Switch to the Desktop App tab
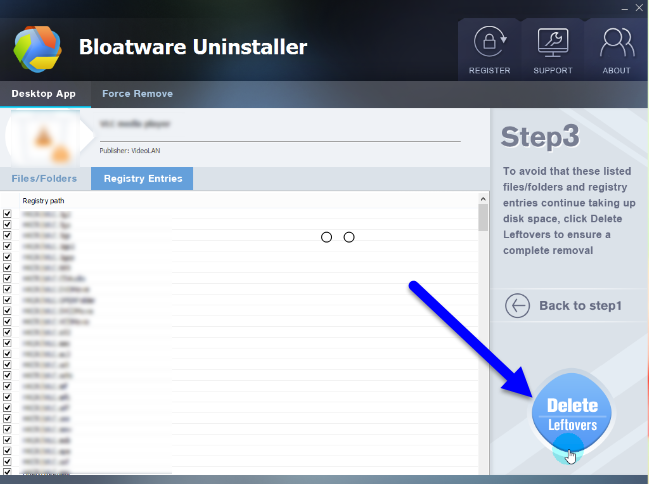649x484 pixels. (43, 94)
